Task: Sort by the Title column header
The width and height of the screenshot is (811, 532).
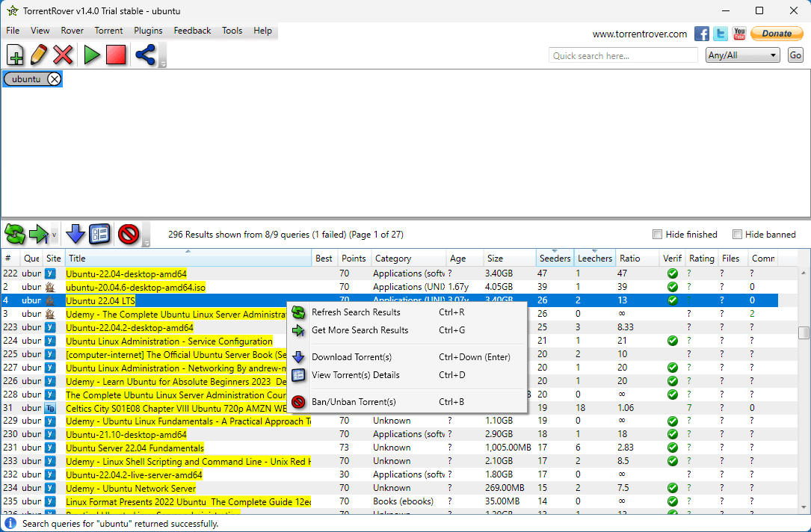Action: [x=188, y=258]
